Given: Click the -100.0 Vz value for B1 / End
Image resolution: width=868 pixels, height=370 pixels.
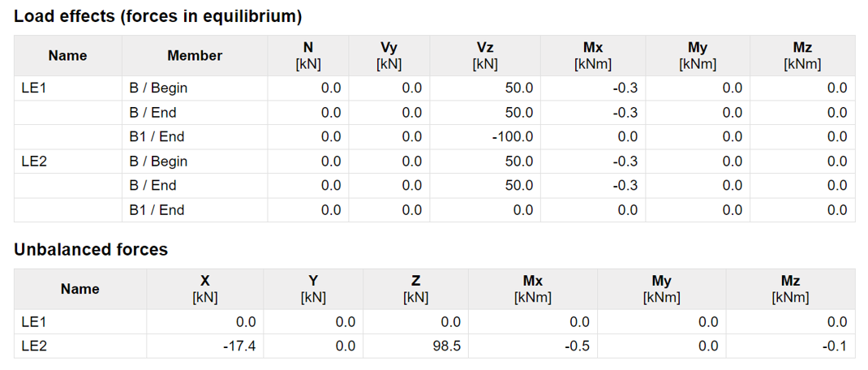Looking at the screenshot, I should 512,137.
